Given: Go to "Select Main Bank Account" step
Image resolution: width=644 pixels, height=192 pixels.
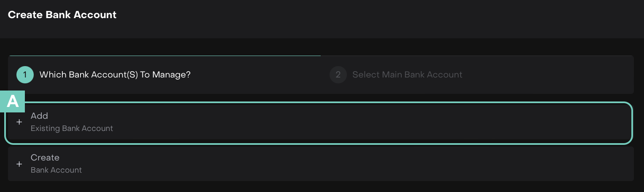Looking at the screenshot, I should (407, 75).
